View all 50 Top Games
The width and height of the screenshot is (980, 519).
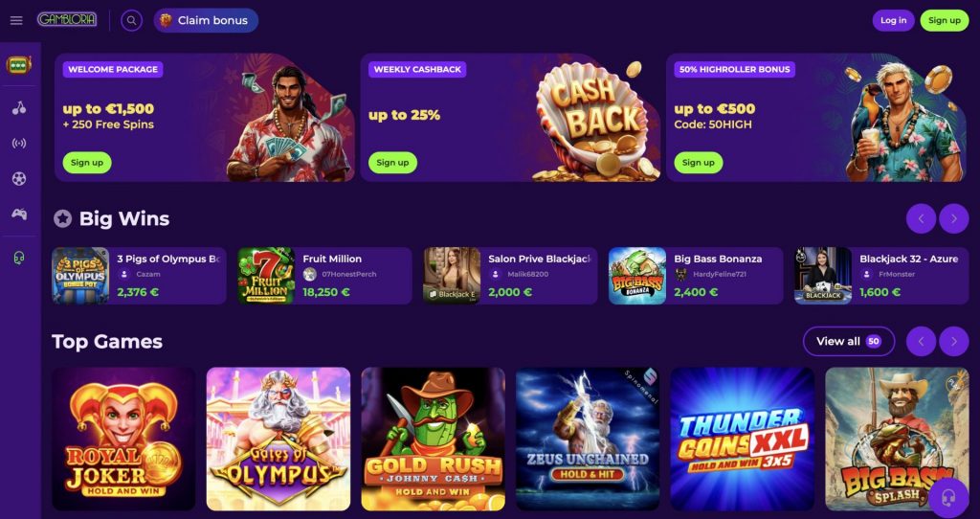tap(849, 342)
